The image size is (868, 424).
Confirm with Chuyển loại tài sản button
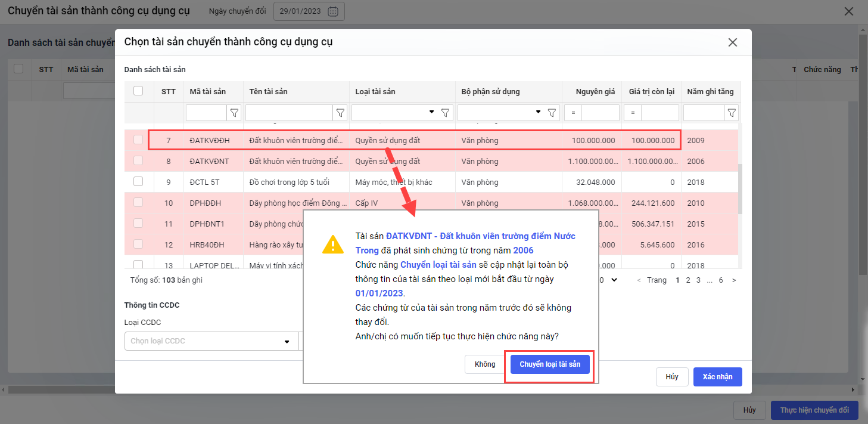coord(549,364)
